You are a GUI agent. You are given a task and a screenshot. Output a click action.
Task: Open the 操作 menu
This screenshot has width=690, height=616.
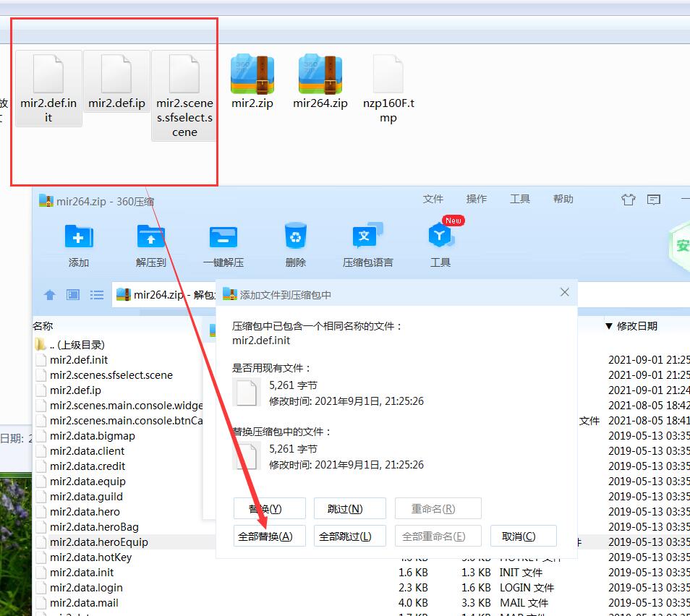point(476,199)
